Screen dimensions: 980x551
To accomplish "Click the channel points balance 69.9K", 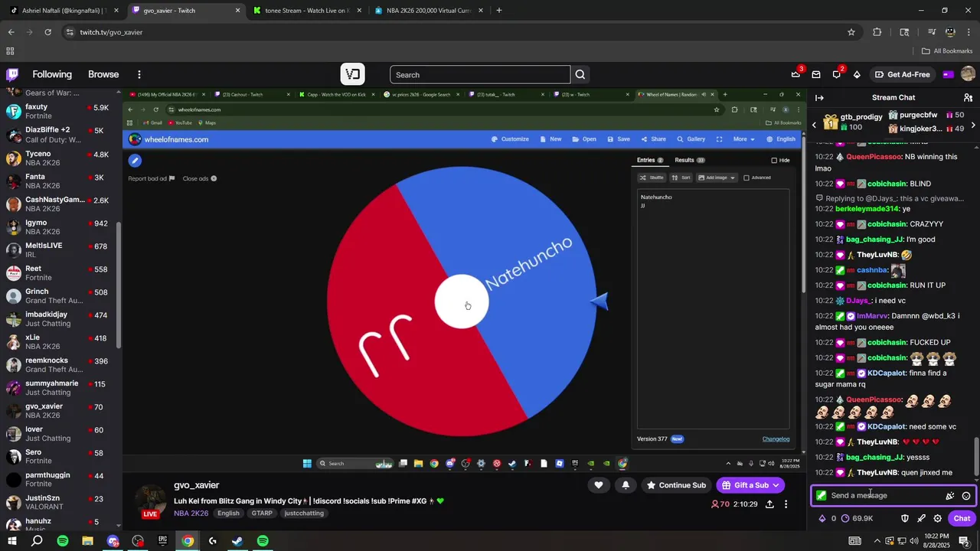I will 857,518.
